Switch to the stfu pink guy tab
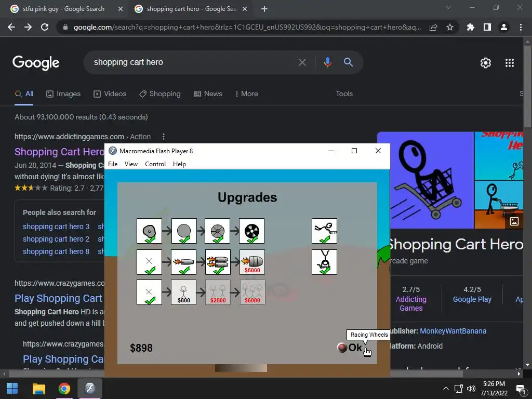Image resolution: width=532 pixels, height=399 pixels. click(64, 9)
